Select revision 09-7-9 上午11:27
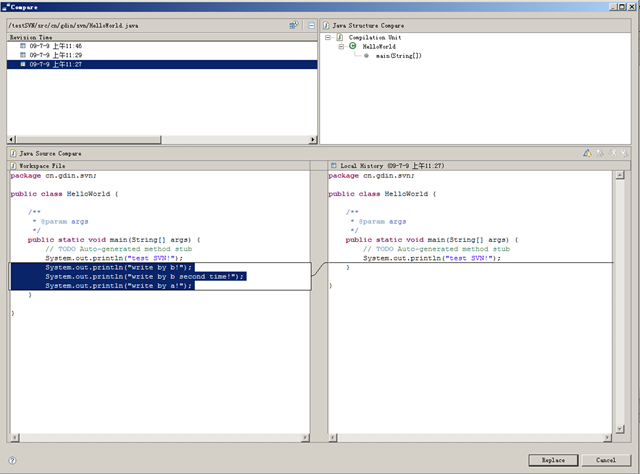The height and width of the screenshot is (474, 640). tap(162, 65)
